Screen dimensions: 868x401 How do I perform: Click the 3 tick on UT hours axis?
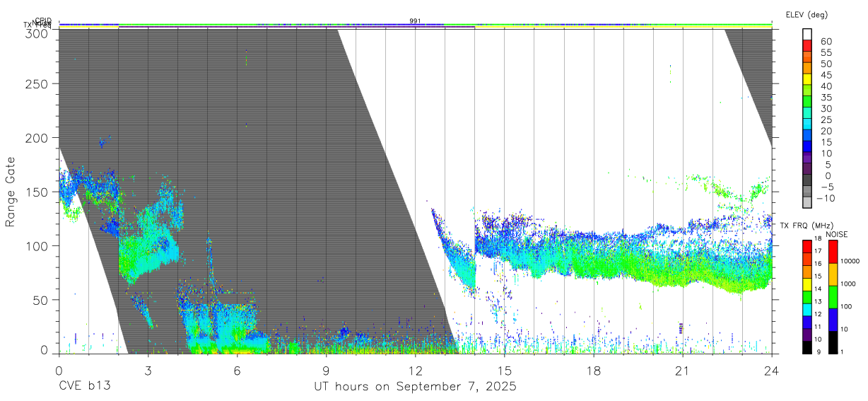[148, 371]
